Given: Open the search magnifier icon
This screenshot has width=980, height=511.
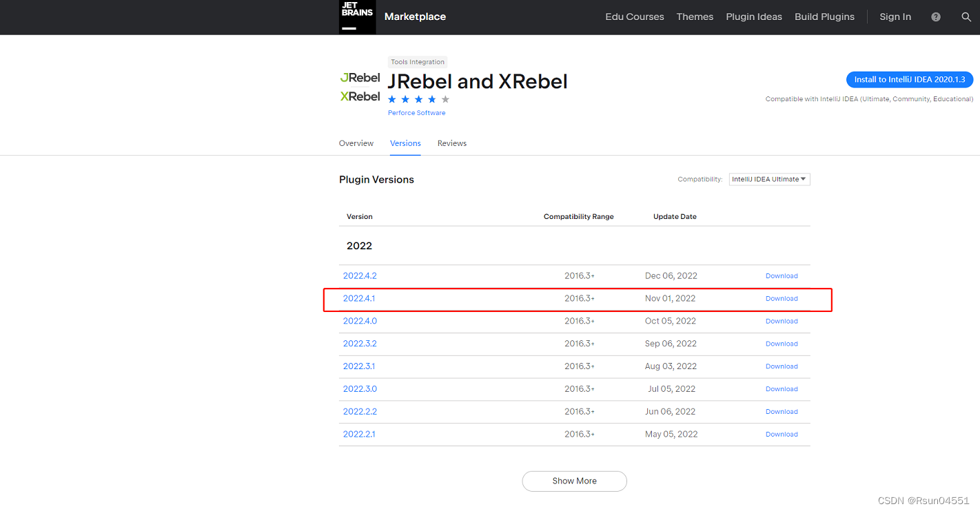Looking at the screenshot, I should [x=966, y=17].
